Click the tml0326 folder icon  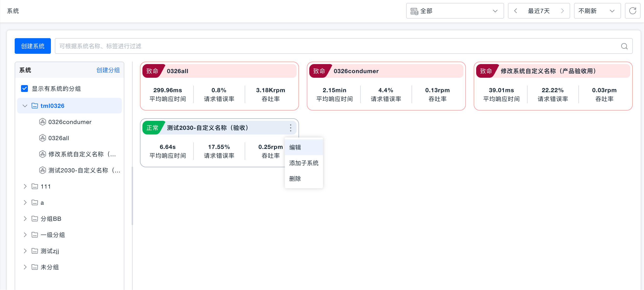coord(35,106)
